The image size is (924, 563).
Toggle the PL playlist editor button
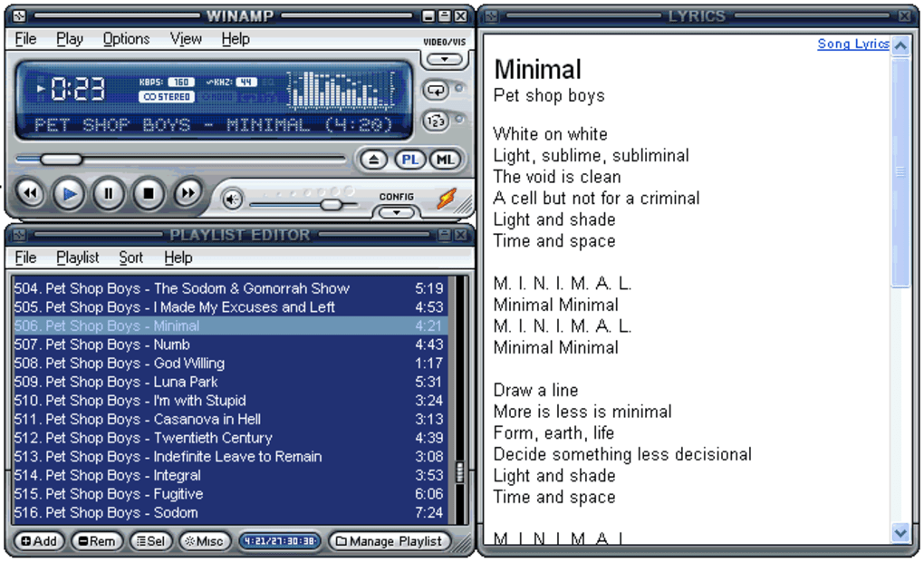(410, 160)
